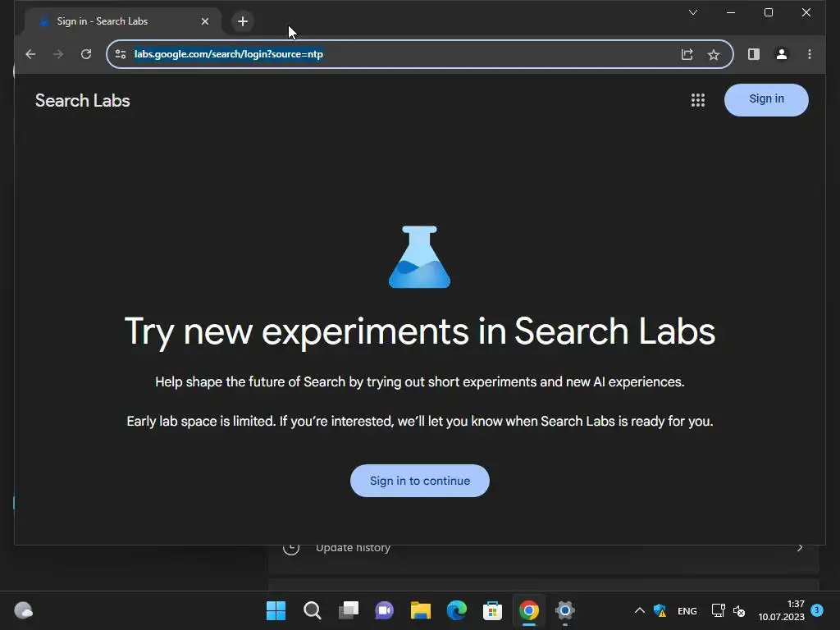
Task: Click the browser Forward arrow
Action: [x=58, y=54]
